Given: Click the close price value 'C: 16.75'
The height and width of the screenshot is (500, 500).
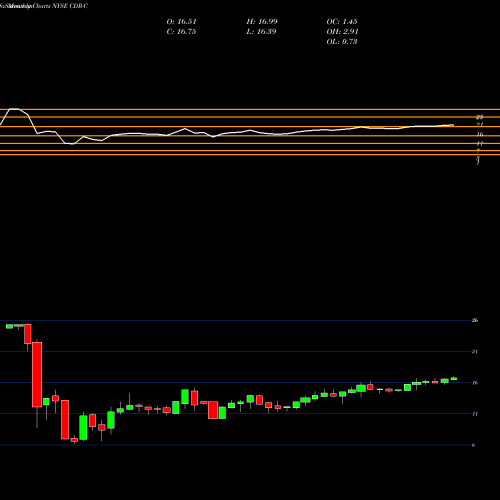Looking at the screenshot, I should (181, 32).
